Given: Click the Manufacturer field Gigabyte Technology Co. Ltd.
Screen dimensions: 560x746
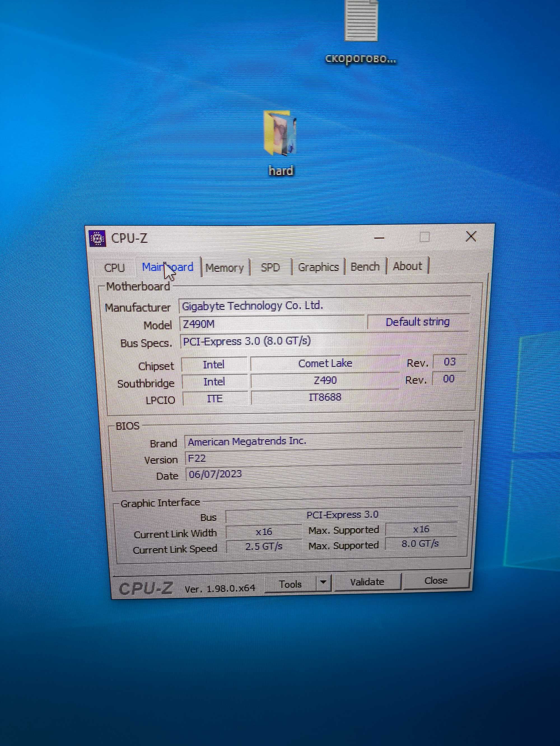Looking at the screenshot, I should pos(324,306).
